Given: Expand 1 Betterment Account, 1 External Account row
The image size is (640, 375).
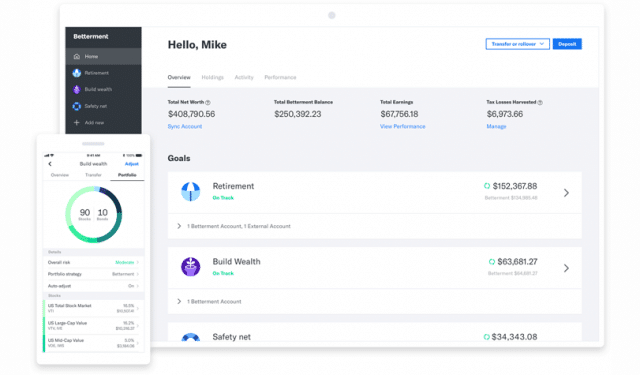Looking at the screenshot, I should (374, 226).
